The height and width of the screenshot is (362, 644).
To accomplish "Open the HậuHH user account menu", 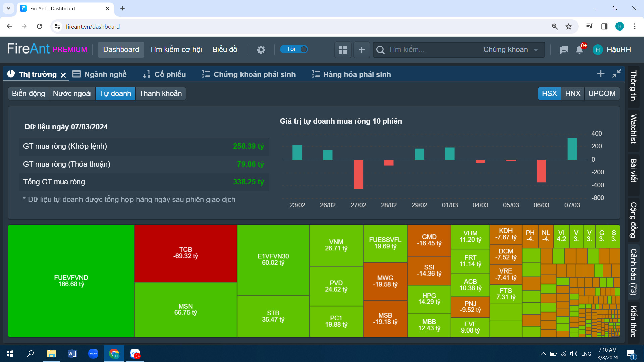I will (x=612, y=50).
